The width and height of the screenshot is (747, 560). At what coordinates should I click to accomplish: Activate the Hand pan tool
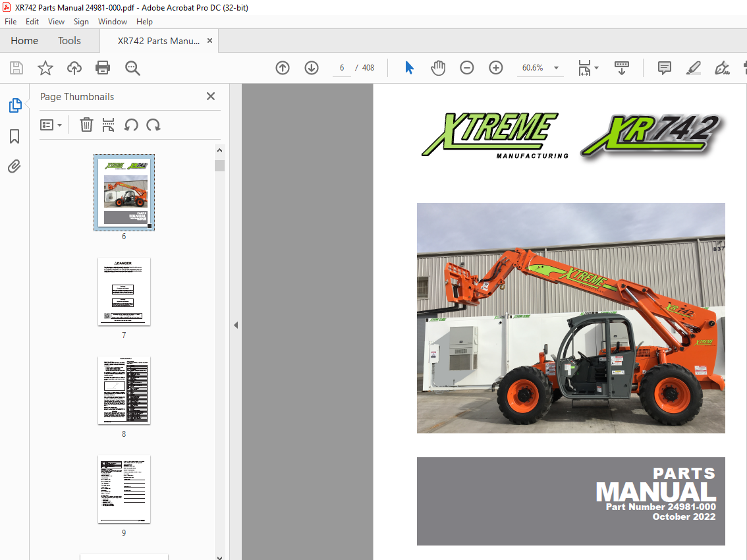(x=438, y=68)
